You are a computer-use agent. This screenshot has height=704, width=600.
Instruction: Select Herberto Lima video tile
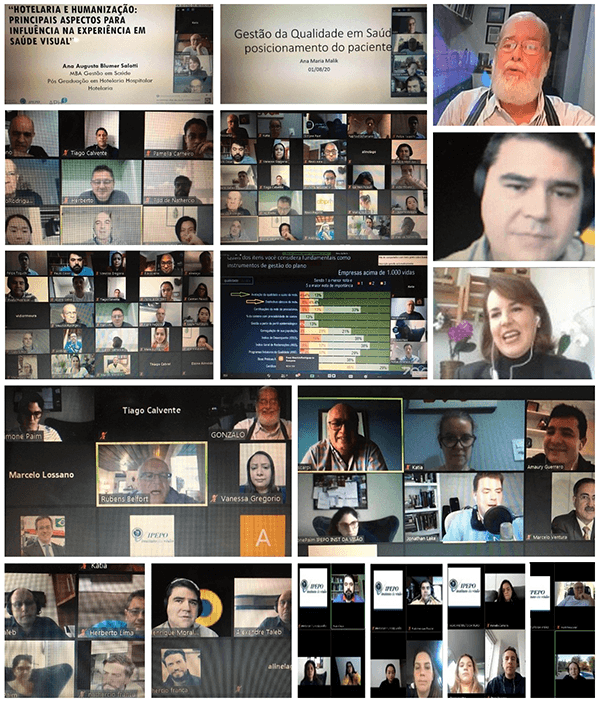point(111,607)
